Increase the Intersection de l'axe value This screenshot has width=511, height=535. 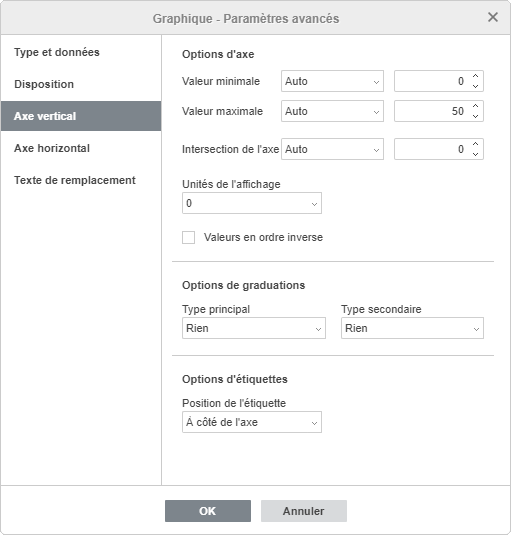[x=476, y=144]
